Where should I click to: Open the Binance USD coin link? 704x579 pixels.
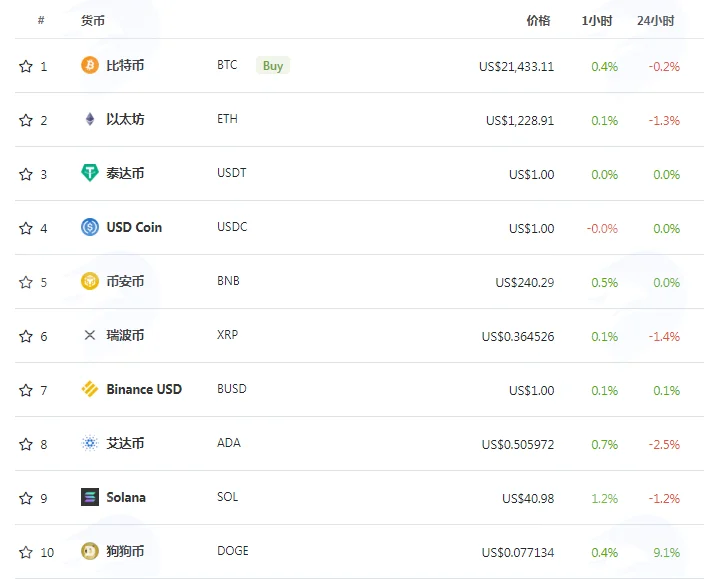pyautogui.click(x=144, y=389)
